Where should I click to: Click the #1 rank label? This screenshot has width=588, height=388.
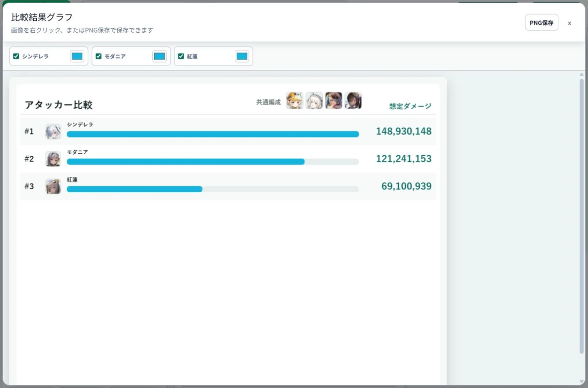(29, 132)
